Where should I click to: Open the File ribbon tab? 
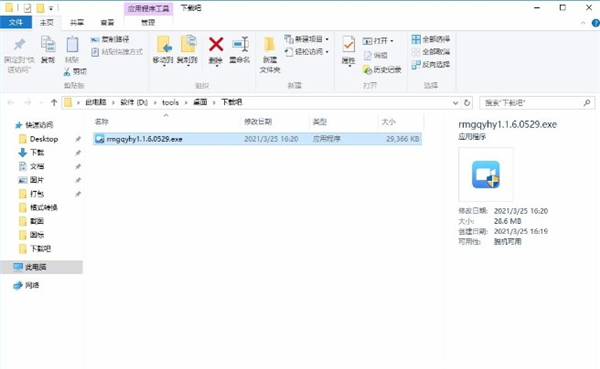pyautogui.click(x=16, y=23)
